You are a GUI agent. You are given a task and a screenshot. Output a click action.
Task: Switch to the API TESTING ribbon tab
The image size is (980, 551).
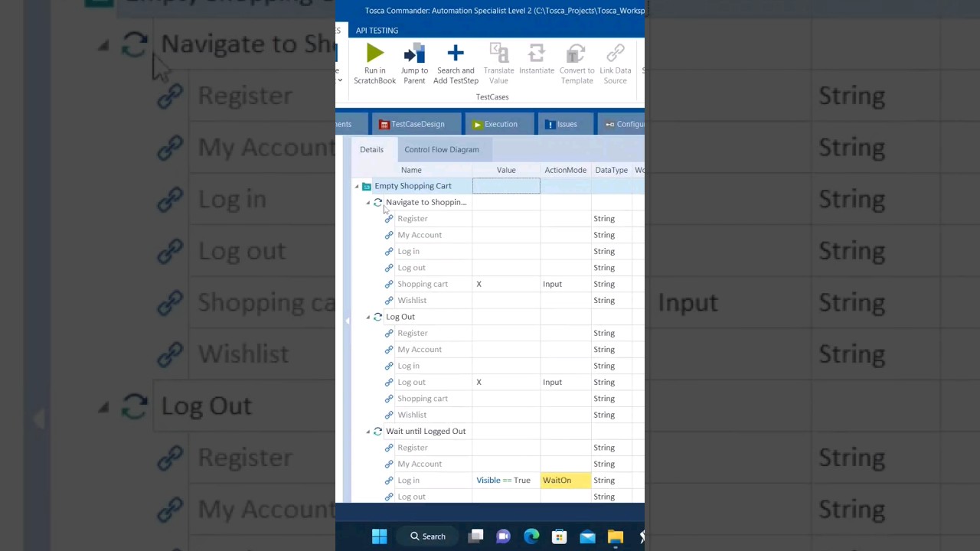click(377, 31)
